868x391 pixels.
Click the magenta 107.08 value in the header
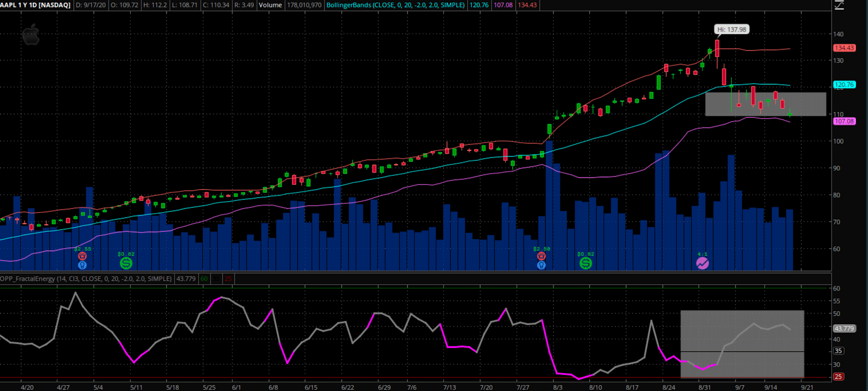(x=503, y=5)
